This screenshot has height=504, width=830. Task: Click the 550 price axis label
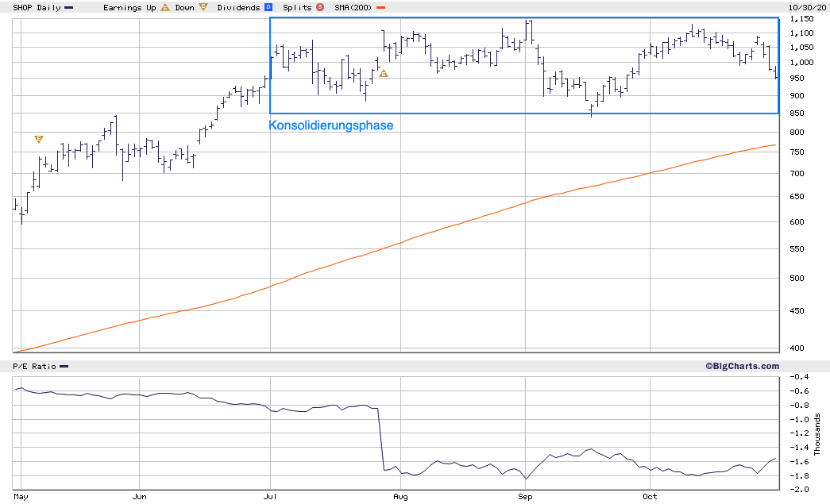[797, 248]
